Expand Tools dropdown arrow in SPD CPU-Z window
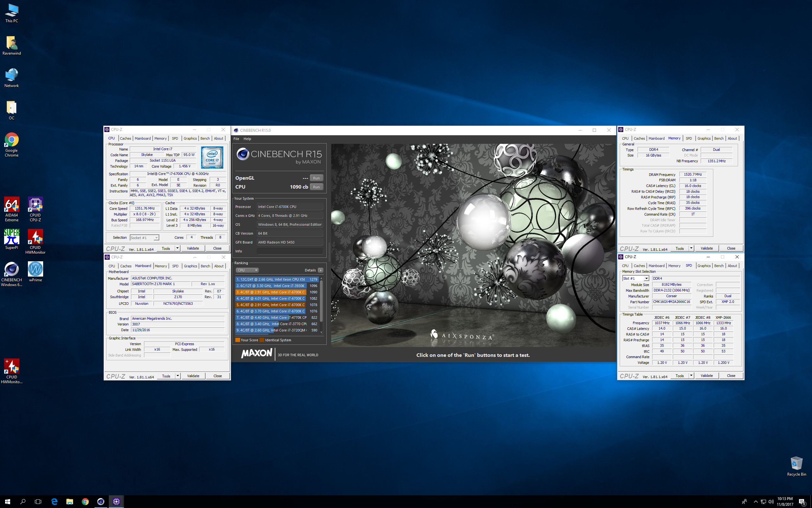 (691, 376)
